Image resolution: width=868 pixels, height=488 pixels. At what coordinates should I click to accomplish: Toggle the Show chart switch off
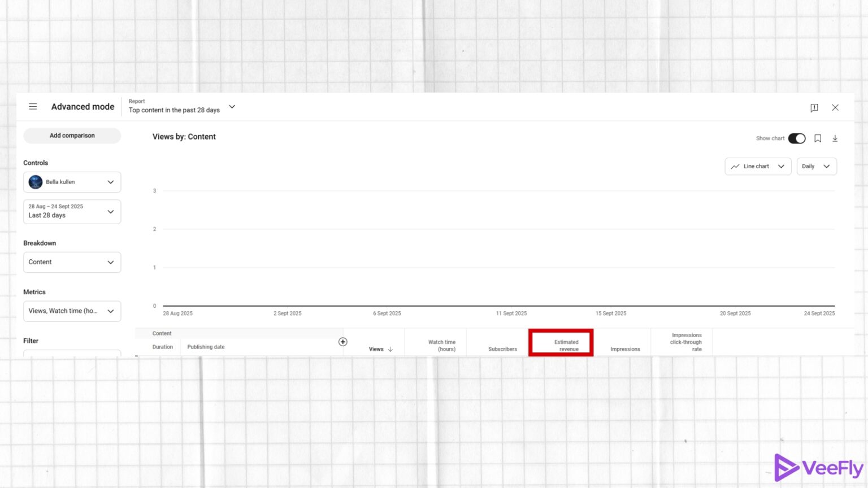coord(797,138)
